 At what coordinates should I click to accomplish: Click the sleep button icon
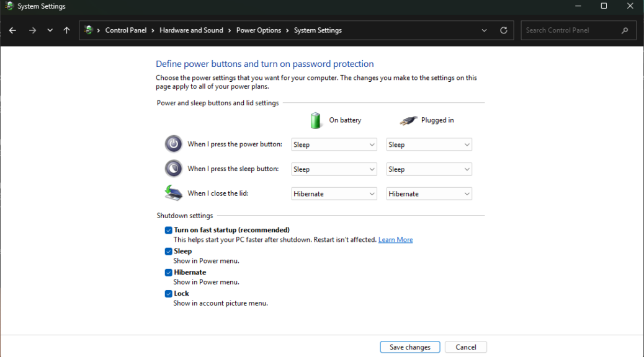tap(173, 168)
